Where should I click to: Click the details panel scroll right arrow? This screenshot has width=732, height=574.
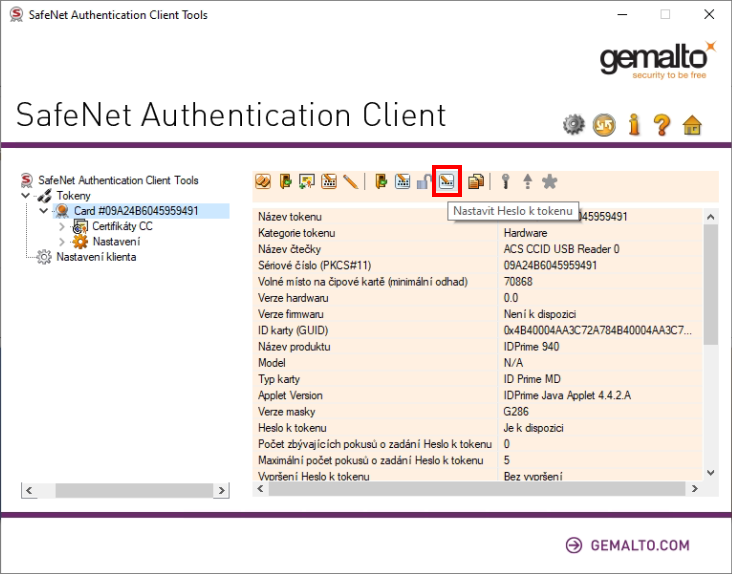[x=695, y=489]
